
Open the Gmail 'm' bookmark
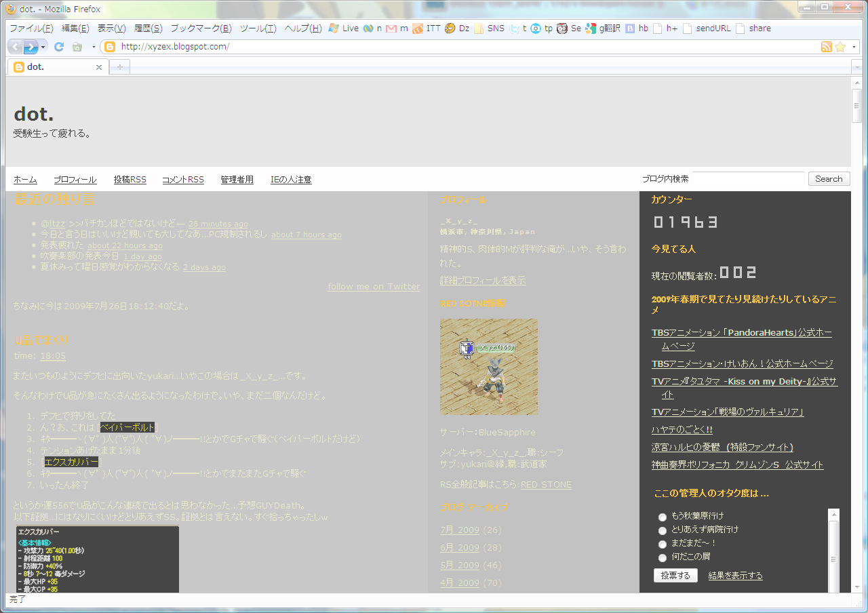(x=397, y=28)
